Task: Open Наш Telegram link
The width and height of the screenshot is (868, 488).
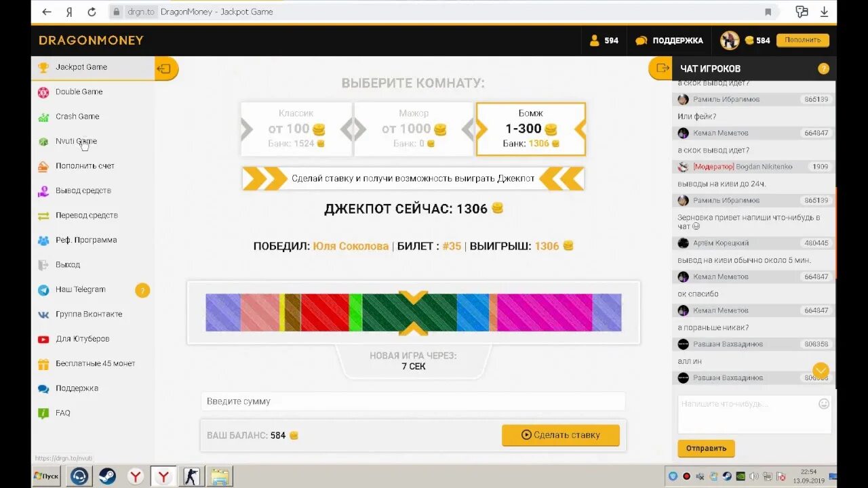Action: coord(80,289)
